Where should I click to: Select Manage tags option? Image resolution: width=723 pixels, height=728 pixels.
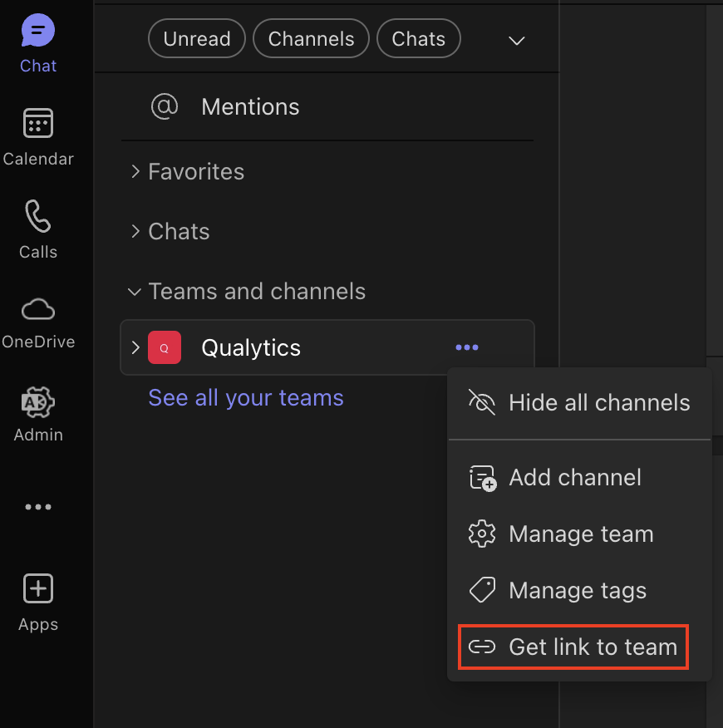[x=579, y=590]
